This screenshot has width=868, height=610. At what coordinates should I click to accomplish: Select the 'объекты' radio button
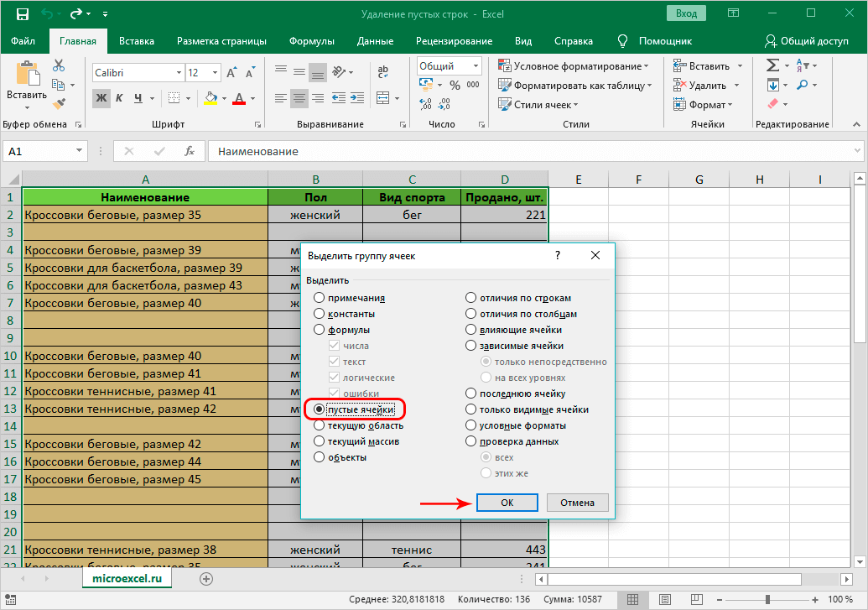point(319,457)
